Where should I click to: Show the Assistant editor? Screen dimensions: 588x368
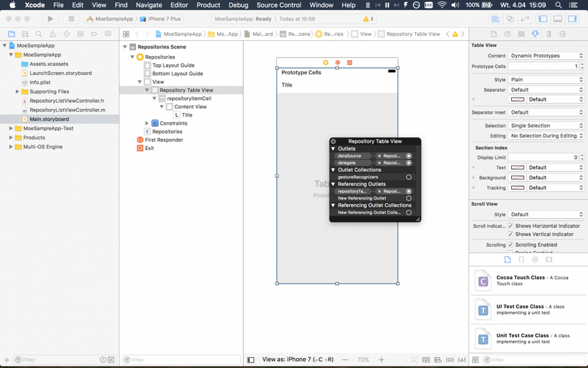[x=510, y=19]
